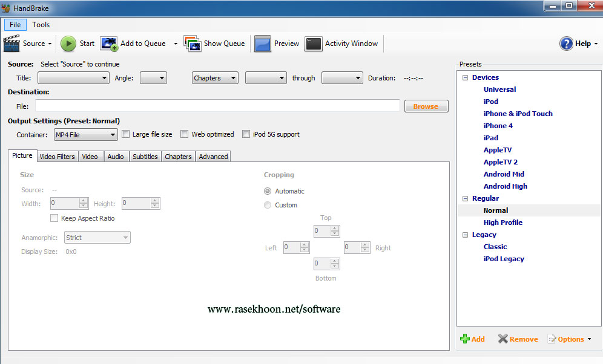The image size is (603, 364).
Task: Browse for a destination file
Action: click(426, 106)
